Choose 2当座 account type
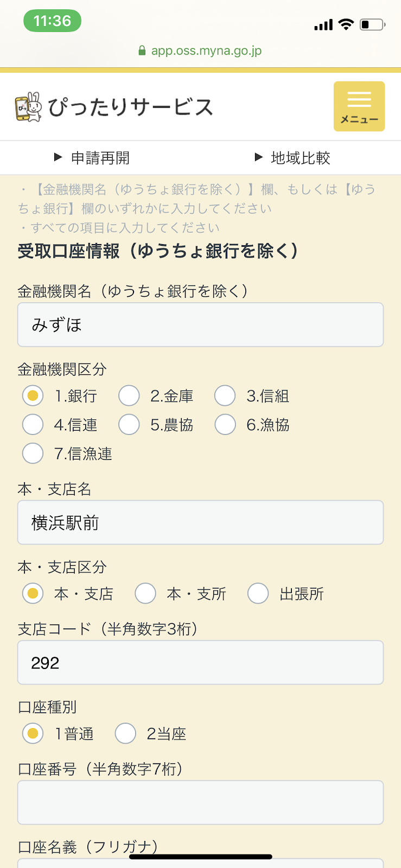 point(125,734)
